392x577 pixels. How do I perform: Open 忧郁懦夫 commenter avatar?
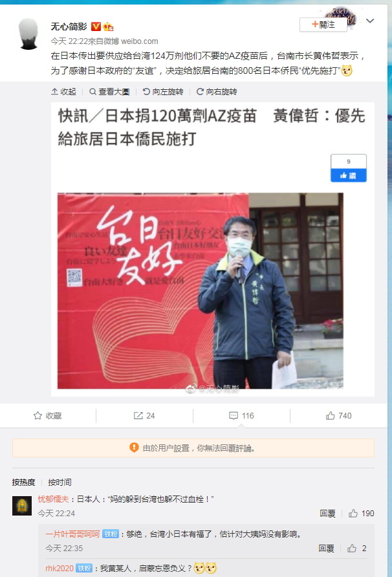22,506
